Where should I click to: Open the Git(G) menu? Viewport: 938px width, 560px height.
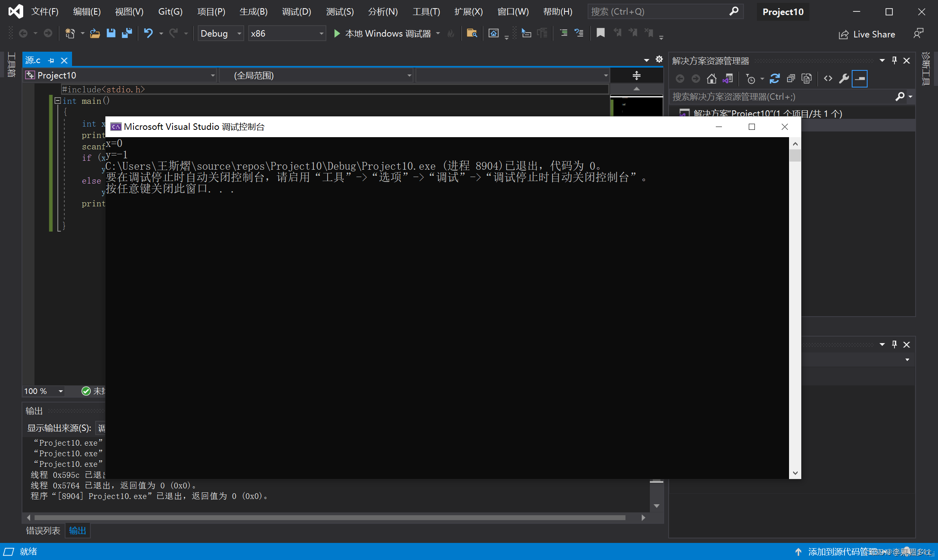coord(171,12)
